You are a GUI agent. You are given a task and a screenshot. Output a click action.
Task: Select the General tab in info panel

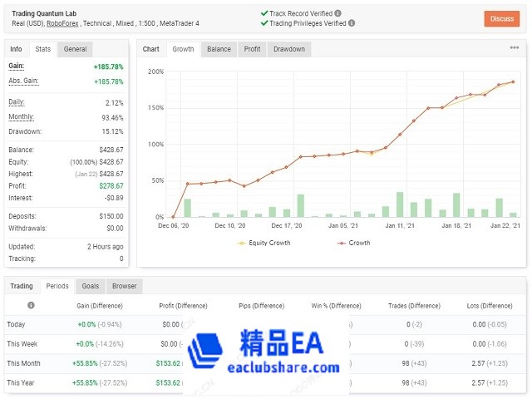click(75, 49)
